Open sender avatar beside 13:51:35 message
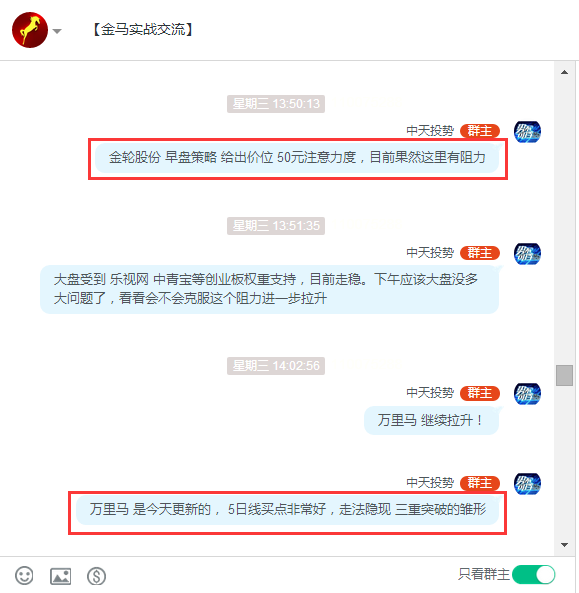 coord(527,253)
